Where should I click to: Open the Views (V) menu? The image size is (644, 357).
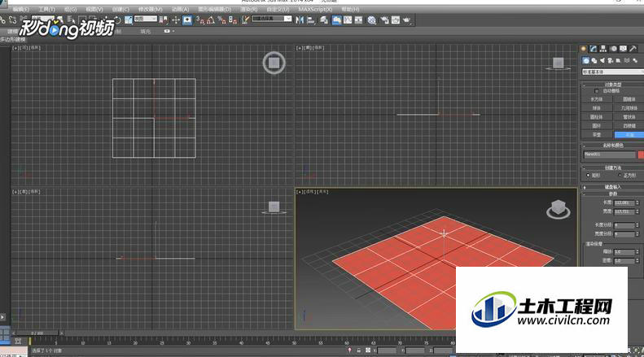pos(94,9)
